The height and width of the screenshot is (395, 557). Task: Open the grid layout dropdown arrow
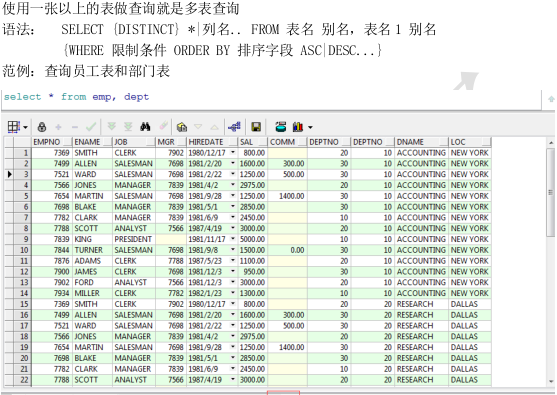point(25,127)
